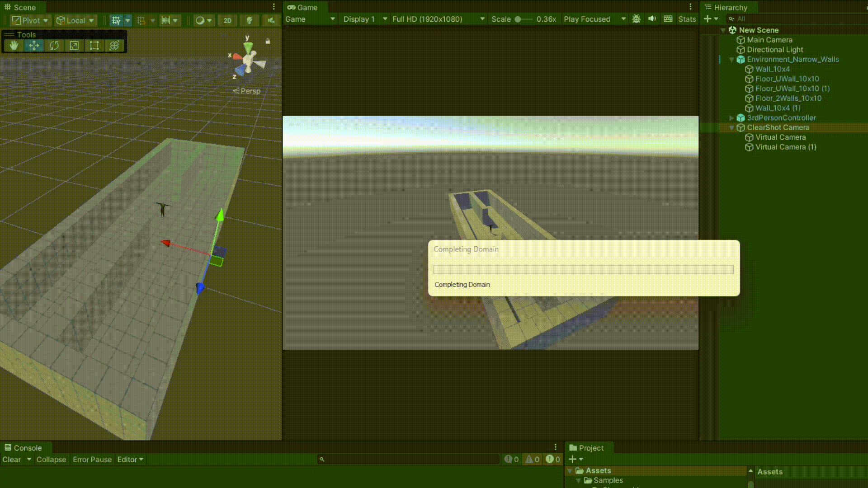
Task: Open the Pivot handle position dropdown
Action: pyautogui.click(x=30, y=20)
